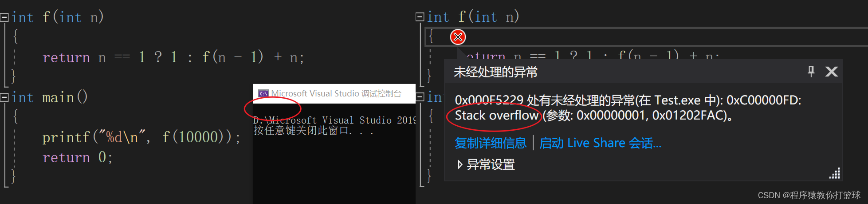This screenshot has height=204, width=868.
Task: Click the red exception error icon
Action: pyautogui.click(x=458, y=37)
